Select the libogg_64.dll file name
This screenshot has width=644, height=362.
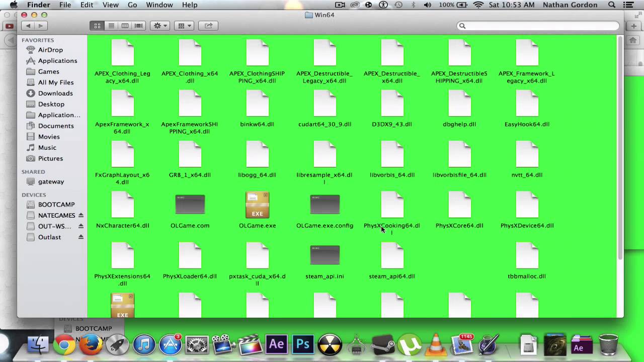click(x=257, y=175)
